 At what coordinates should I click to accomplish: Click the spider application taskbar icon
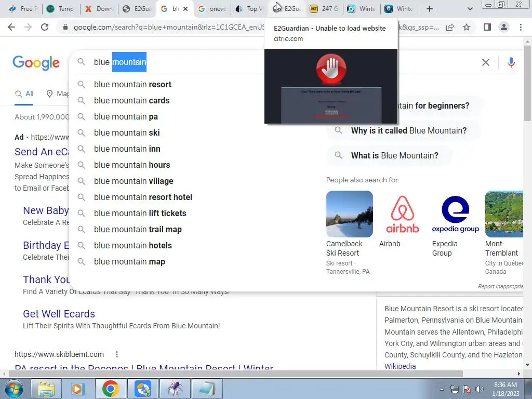(175, 389)
